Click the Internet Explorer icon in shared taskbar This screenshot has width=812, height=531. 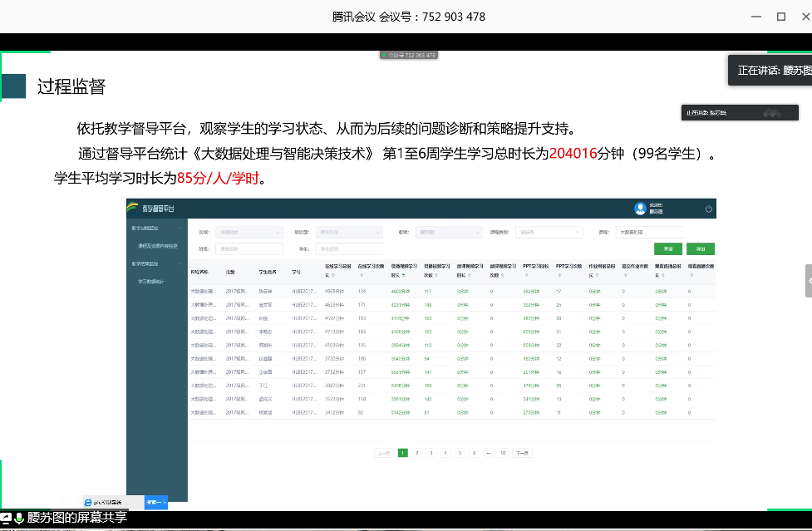click(x=88, y=502)
